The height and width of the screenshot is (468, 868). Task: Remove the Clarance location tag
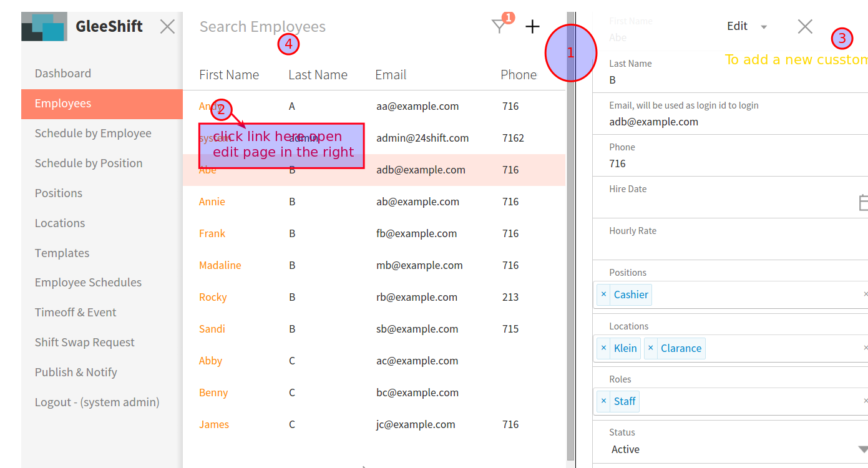tap(651, 348)
